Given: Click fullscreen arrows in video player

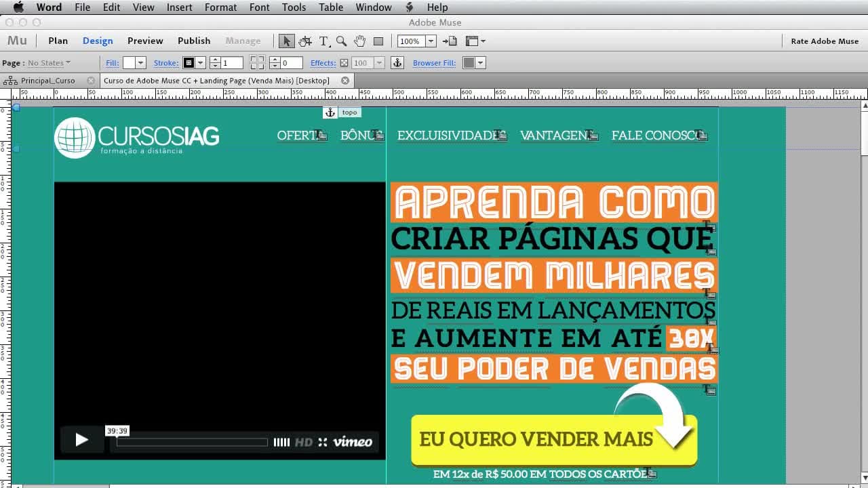Looking at the screenshot, I should point(323,442).
